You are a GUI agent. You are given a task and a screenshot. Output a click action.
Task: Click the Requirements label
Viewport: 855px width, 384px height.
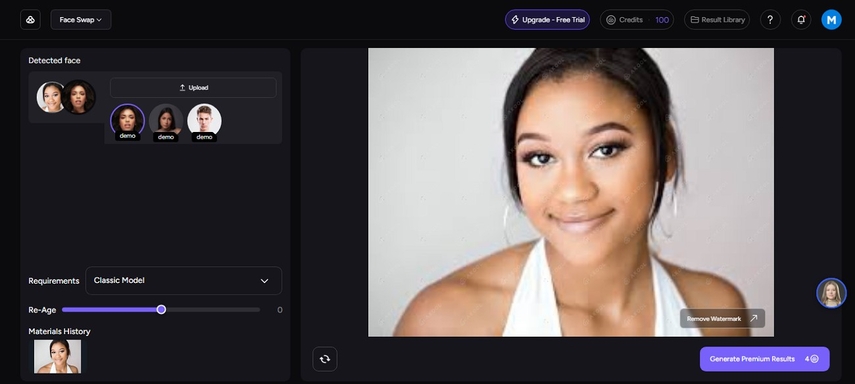tap(54, 281)
